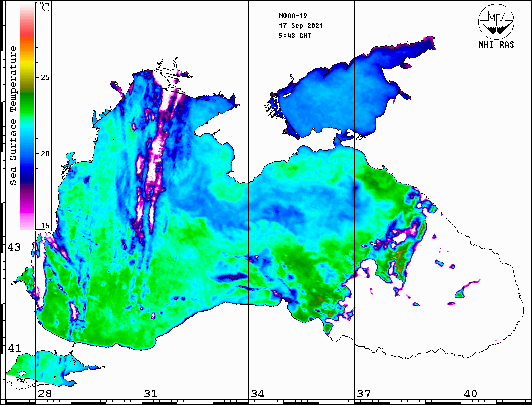This screenshot has width=532, height=405.
Task: Click longitude label '37'
Action: 363,394
